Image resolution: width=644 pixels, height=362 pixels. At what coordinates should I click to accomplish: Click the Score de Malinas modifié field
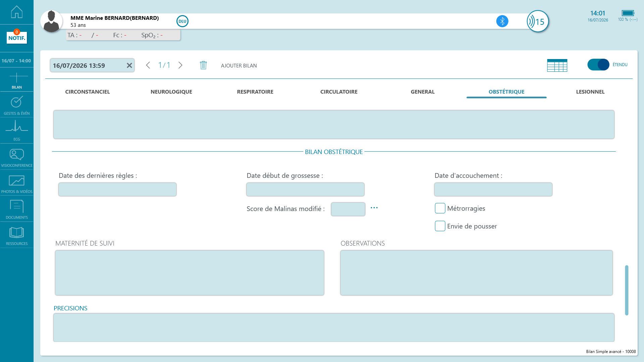[x=348, y=209]
